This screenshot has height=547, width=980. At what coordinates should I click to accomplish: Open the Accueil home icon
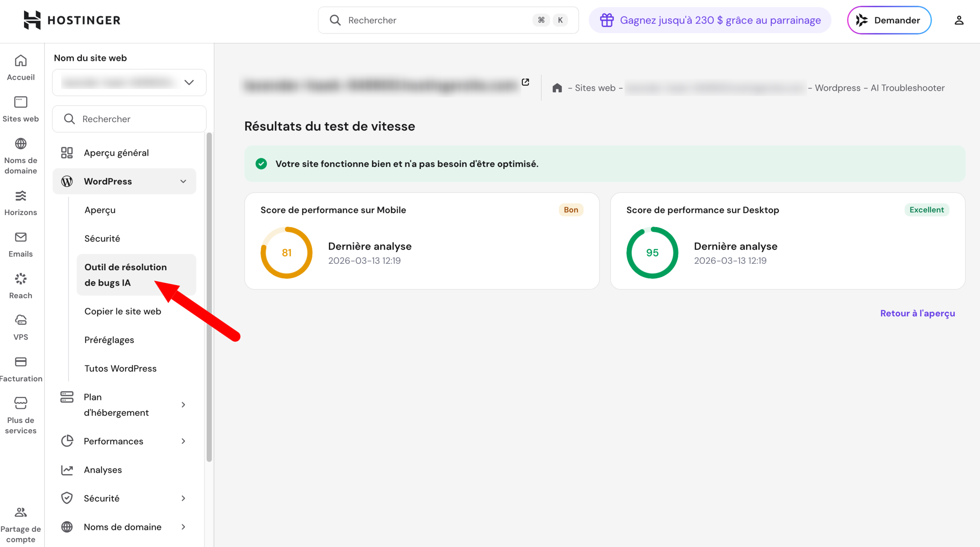21,60
